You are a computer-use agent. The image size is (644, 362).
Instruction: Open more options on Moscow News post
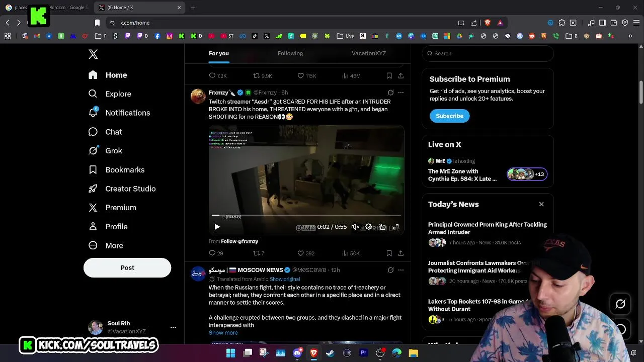click(400, 270)
